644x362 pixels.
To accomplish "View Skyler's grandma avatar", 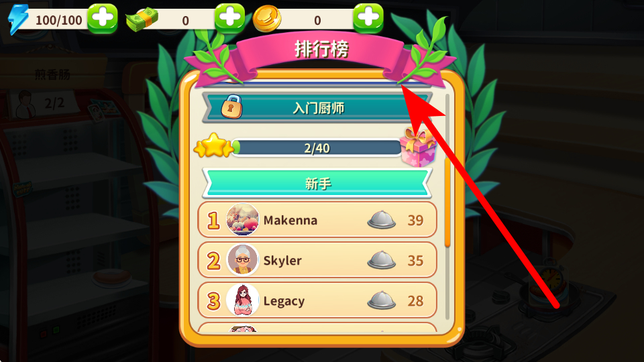I will [x=243, y=260].
